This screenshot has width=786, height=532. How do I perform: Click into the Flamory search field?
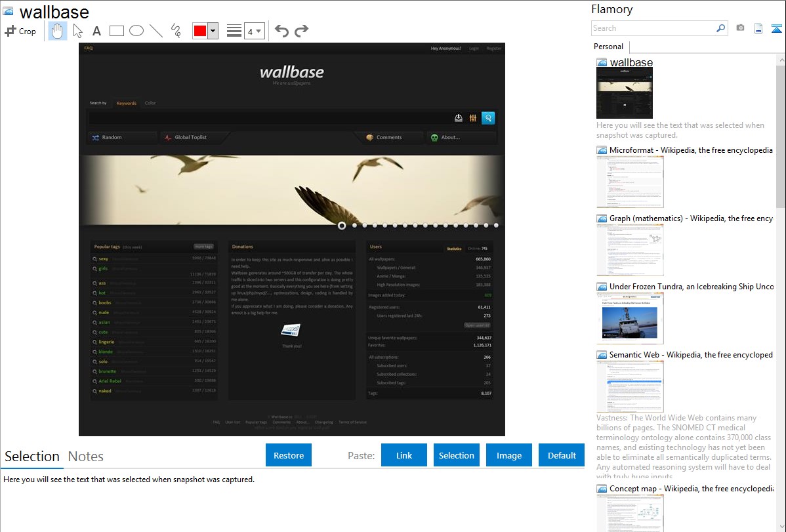pyautogui.click(x=653, y=28)
